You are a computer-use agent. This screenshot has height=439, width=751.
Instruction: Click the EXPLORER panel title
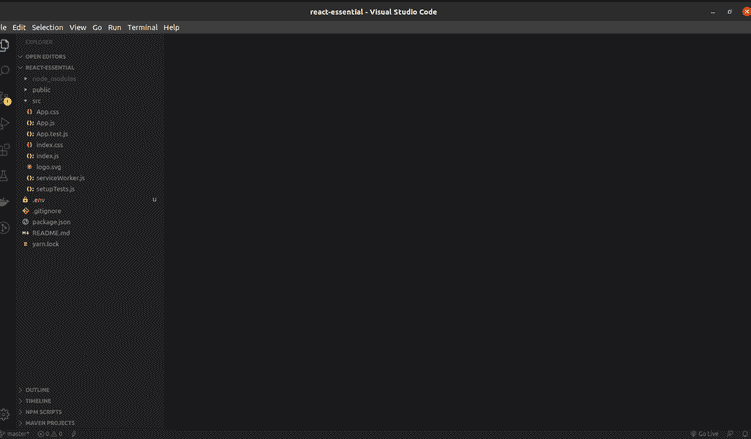click(39, 42)
